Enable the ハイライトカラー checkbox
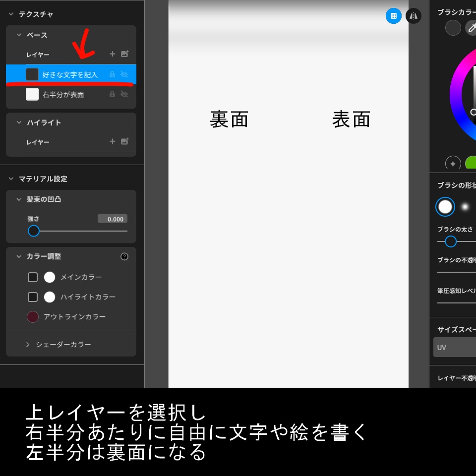The height and width of the screenshot is (476, 476). pyautogui.click(x=33, y=297)
